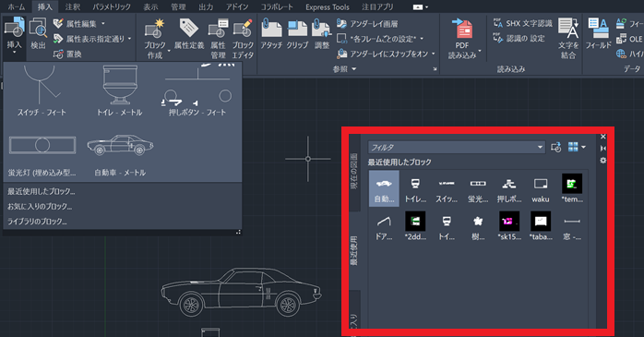Select the ドア... block in palette
Viewport: 644px width, 337px height.
[384, 227]
